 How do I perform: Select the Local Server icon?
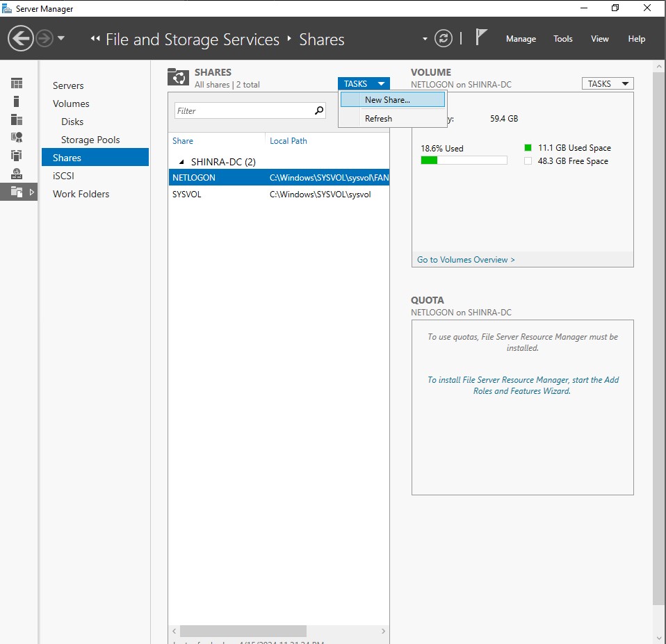[x=17, y=101]
